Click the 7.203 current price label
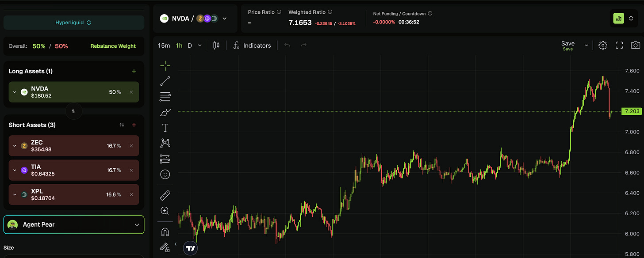644x258 pixels. tap(631, 111)
